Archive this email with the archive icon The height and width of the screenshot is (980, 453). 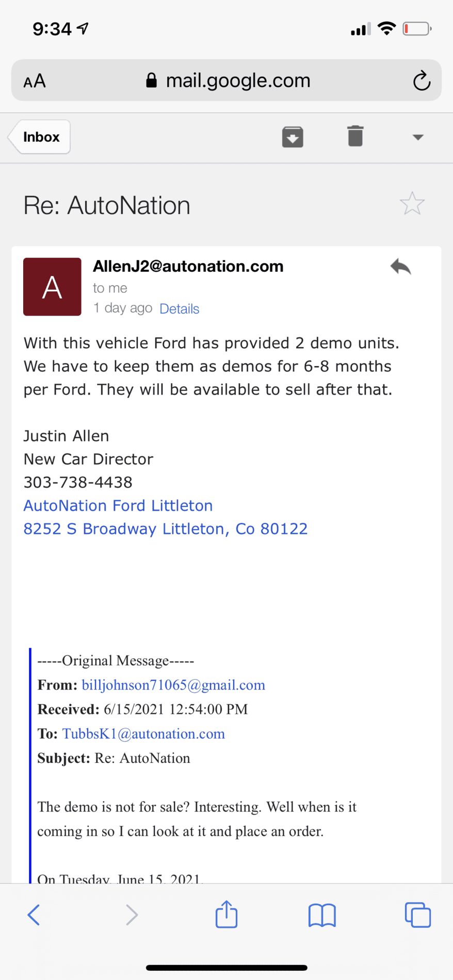(x=293, y=137)
